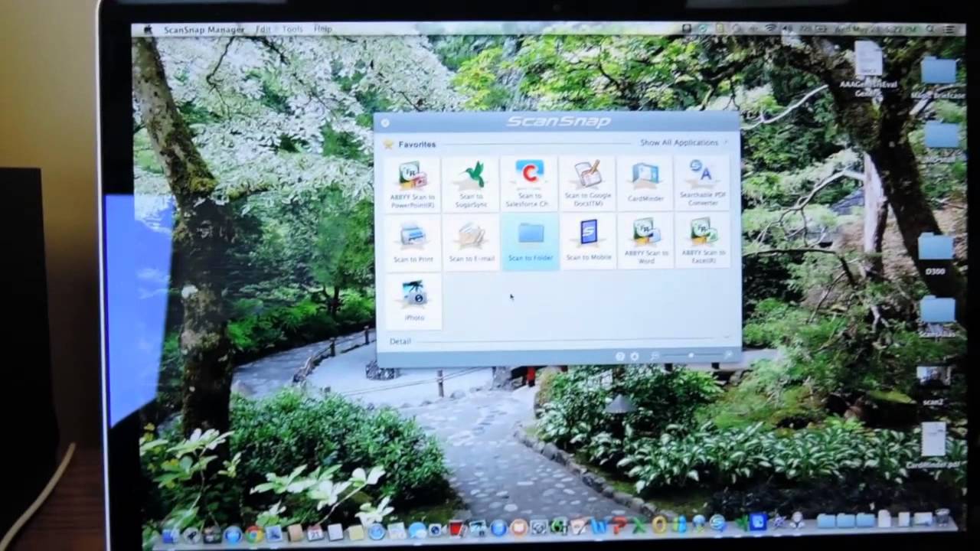Open the Tools menu

pos(292,29)
